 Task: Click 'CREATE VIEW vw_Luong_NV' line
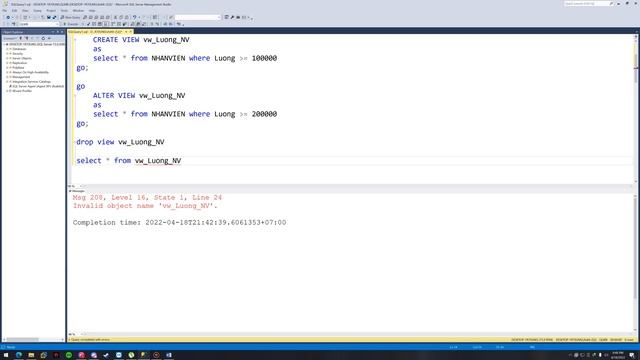(141, 40)
